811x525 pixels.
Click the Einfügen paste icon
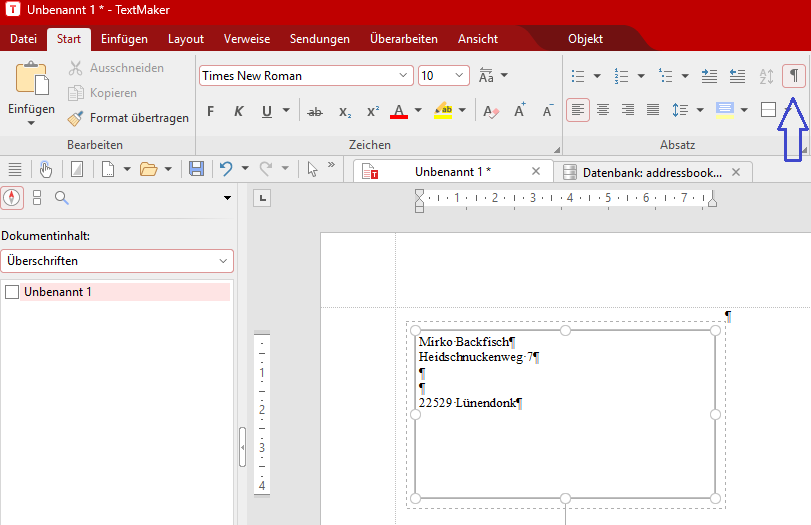(32, 79)
